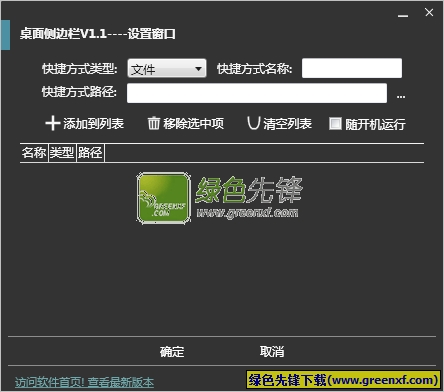This screenshot has width=444, height=392.
Task: Click the dropdown arrow next to 文件
Action: [x=198, y=69]
